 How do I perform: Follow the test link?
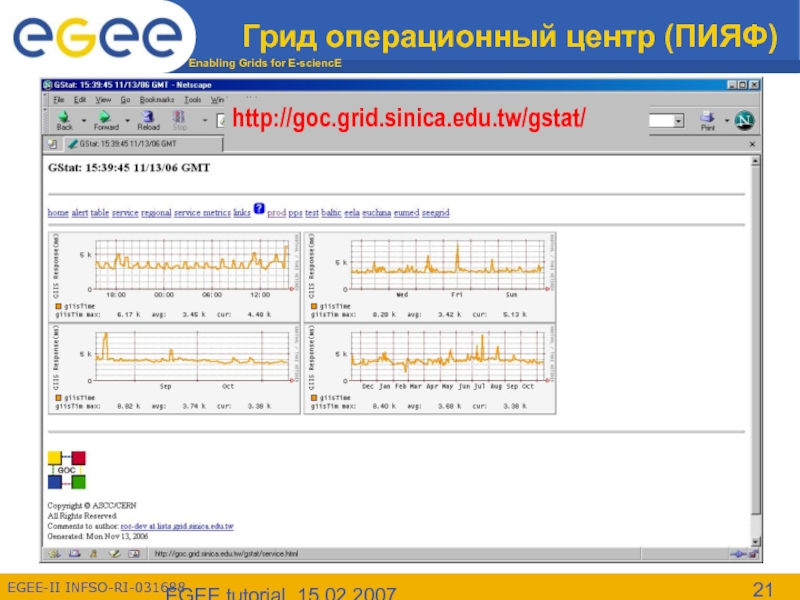click(x=312, y=213)
